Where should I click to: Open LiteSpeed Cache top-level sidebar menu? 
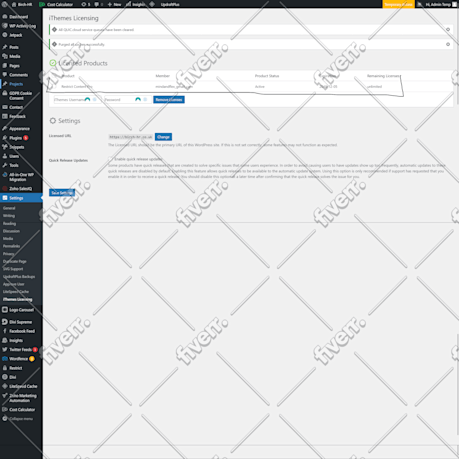21,386
